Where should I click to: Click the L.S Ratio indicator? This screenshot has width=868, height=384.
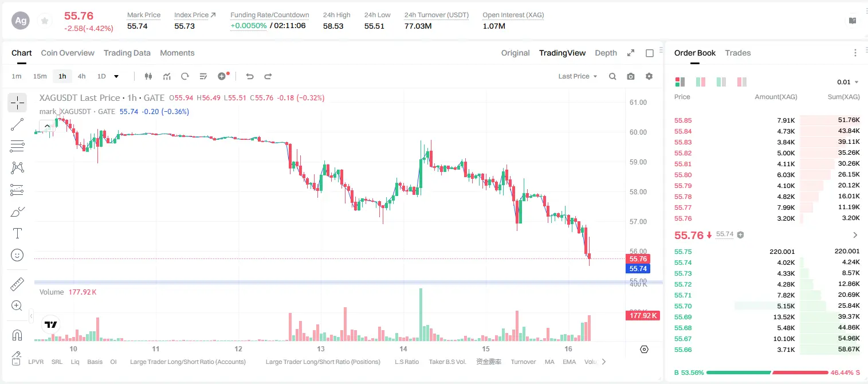407,362
